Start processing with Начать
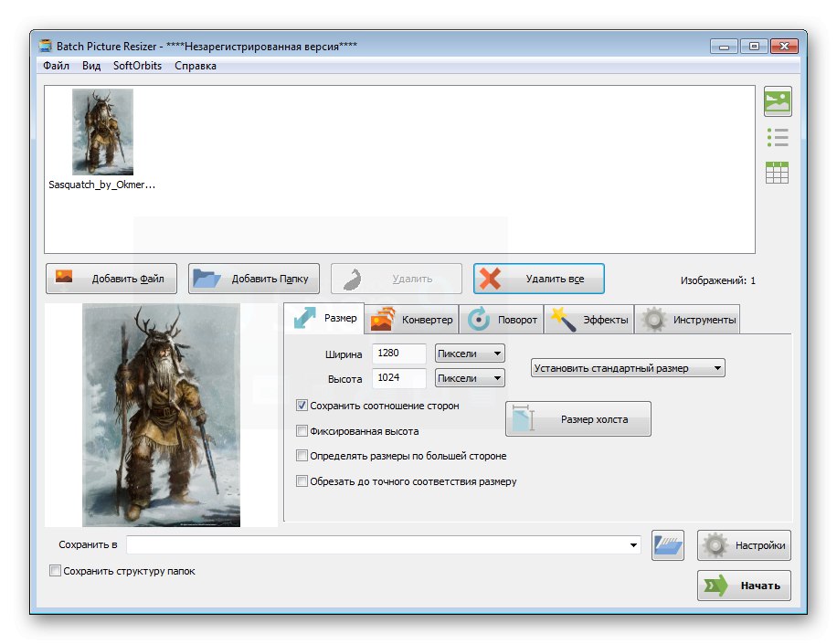 (744, 586)
